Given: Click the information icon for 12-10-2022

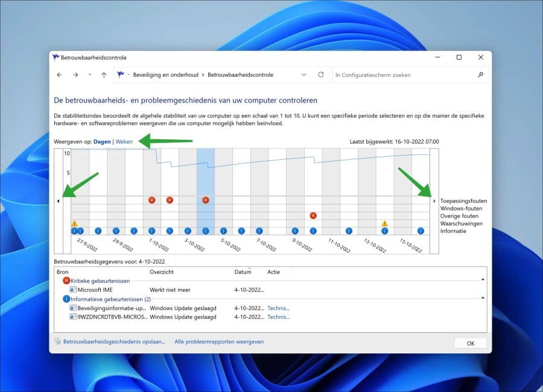Looking at the screenshot, I should click(x=349, y=231).
